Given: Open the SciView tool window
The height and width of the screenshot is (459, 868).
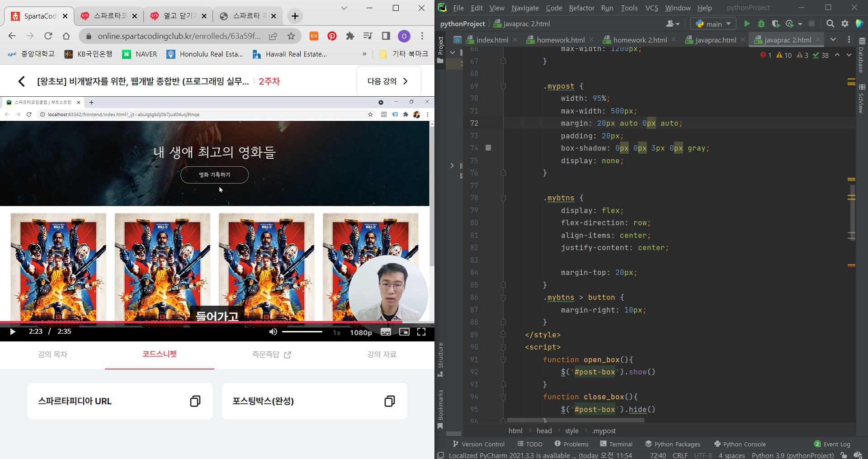Looking at the screenshot, I should point(862,99).
